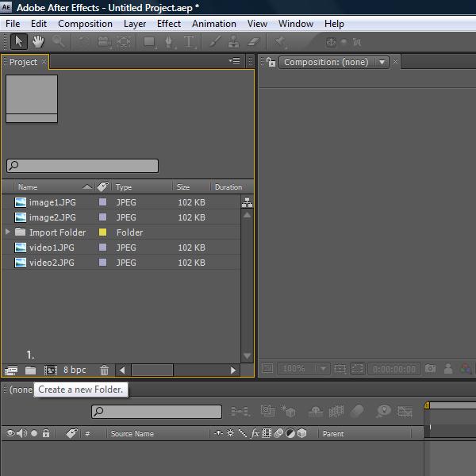Select the Puppet Pin tool

[279, 41]
